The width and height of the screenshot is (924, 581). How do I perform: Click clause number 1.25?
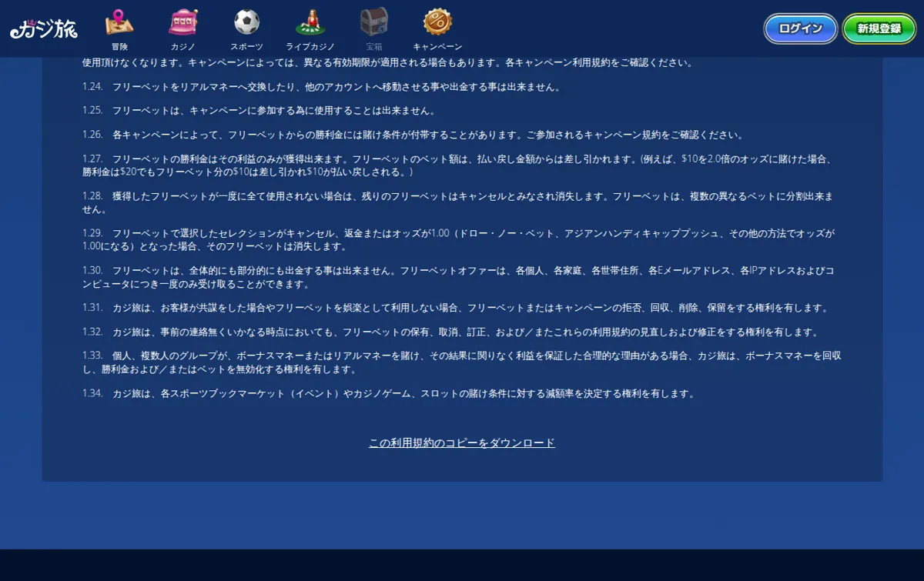tap(92, 111)
